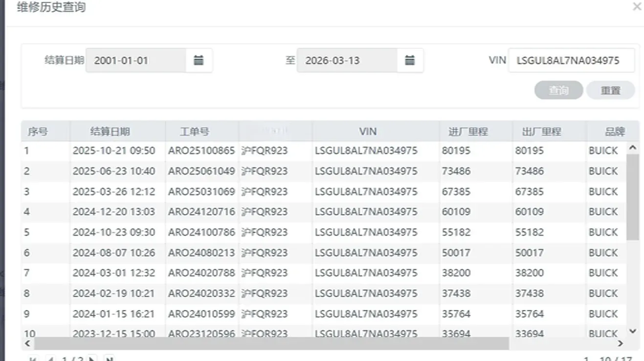
Task: Open the start date calendar picker
Action: pos(199,61)
